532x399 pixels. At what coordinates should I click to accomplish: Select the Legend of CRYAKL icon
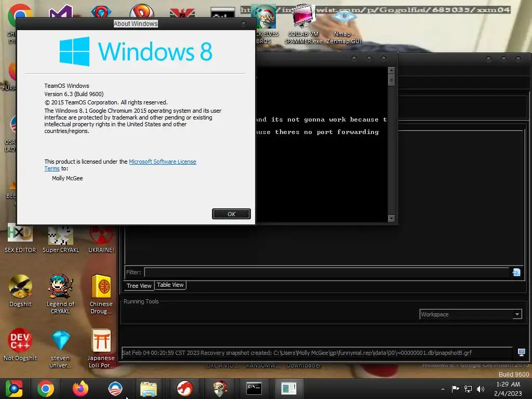60,294
